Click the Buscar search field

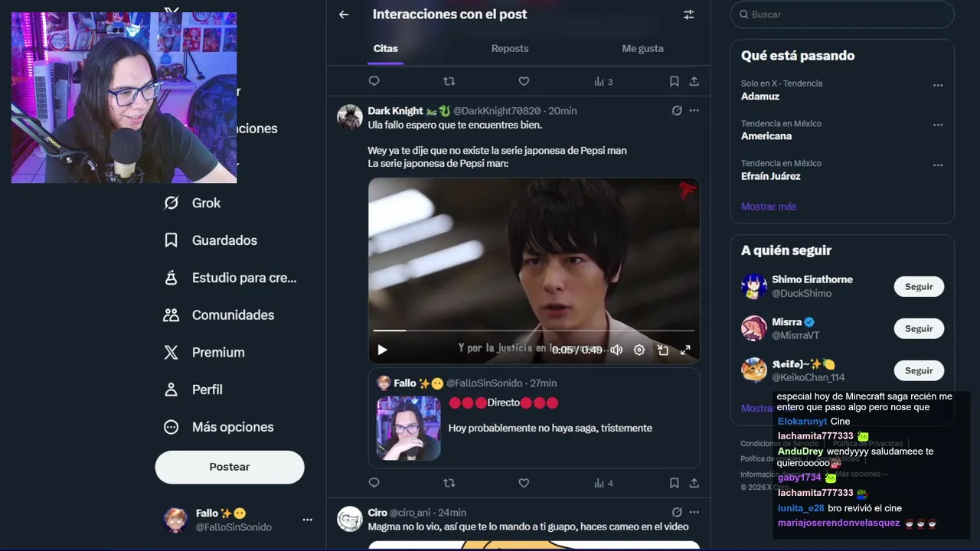842,15
